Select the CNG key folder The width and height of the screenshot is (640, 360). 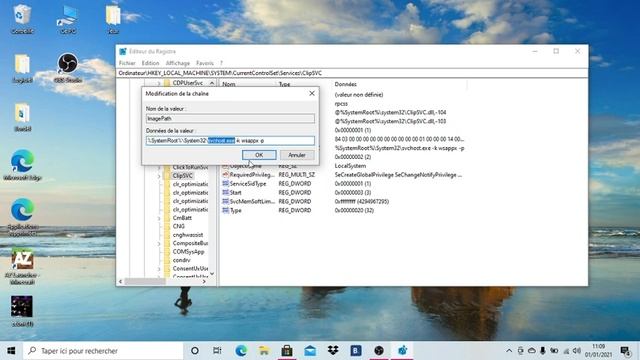tap(179, 226)
